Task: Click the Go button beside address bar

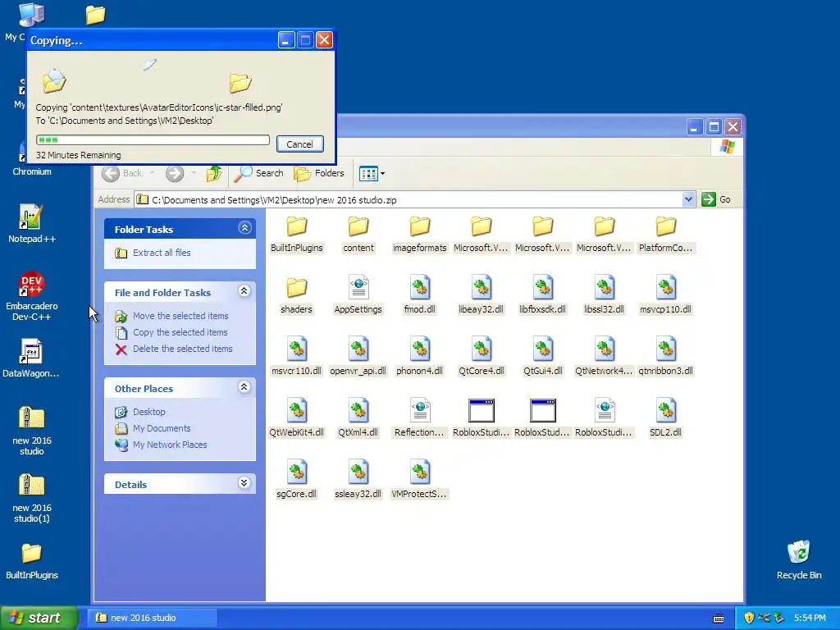Action: (x=716, y=199)
